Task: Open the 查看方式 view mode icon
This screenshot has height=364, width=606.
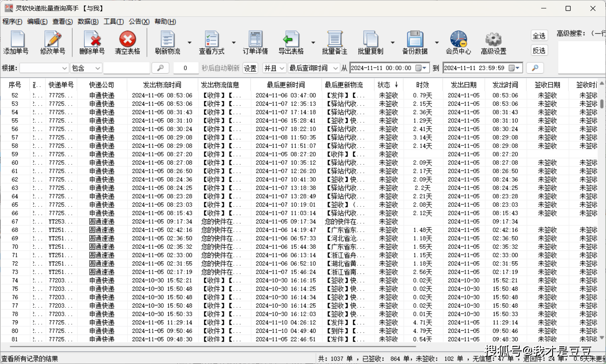Action: (212, 42)
